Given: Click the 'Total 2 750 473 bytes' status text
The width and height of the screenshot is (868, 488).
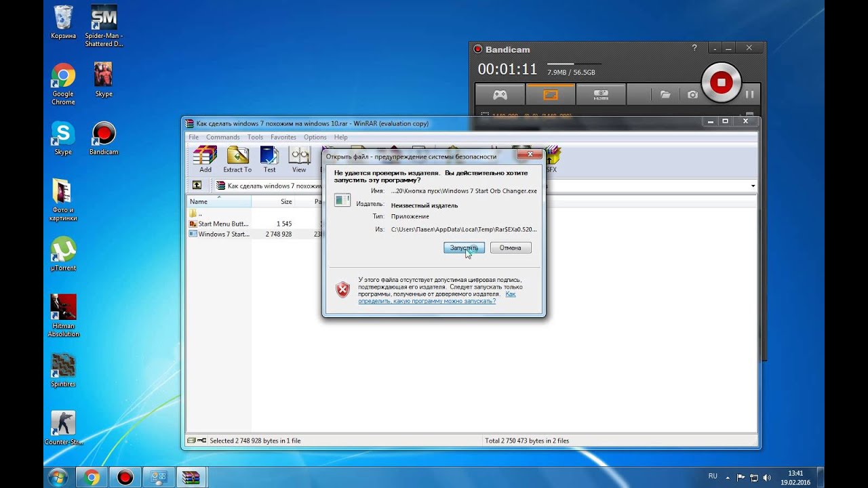Looking at the screenshot, I should 527,441.
